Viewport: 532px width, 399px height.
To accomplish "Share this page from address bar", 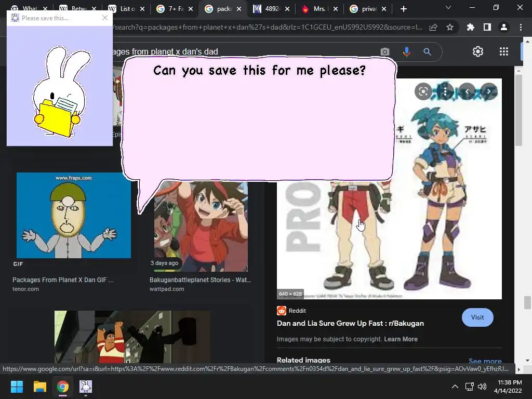I will pyautogui.click(x=433, y=27).
